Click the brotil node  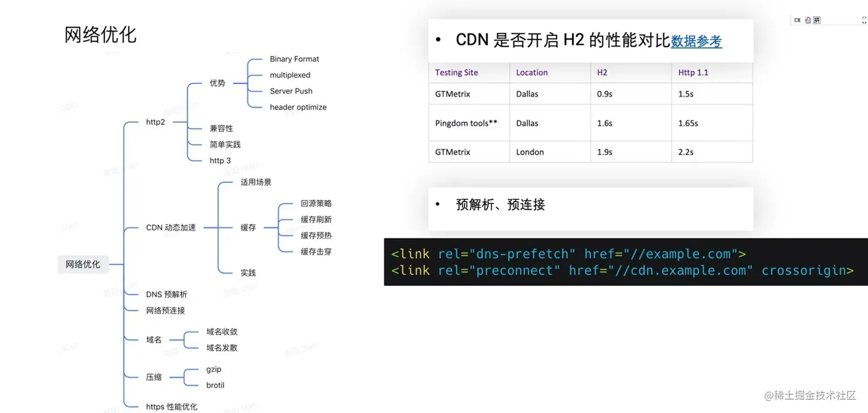pos(215,385)
